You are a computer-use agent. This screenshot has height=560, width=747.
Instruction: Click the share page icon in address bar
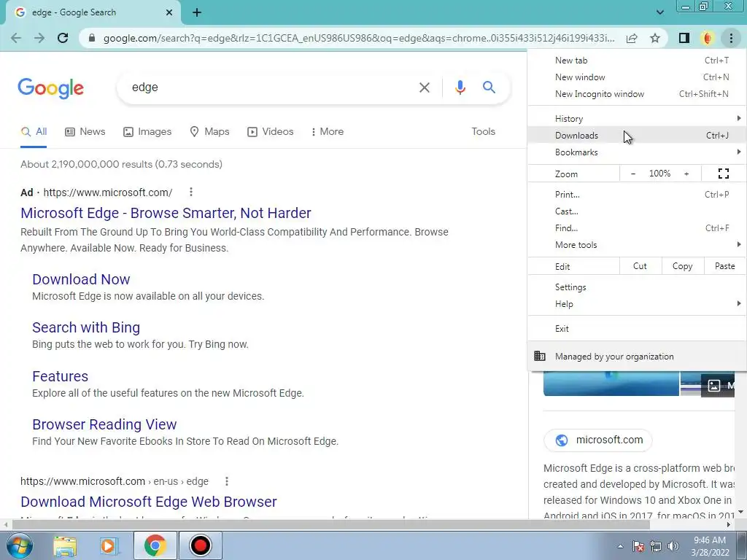[632, 38]
